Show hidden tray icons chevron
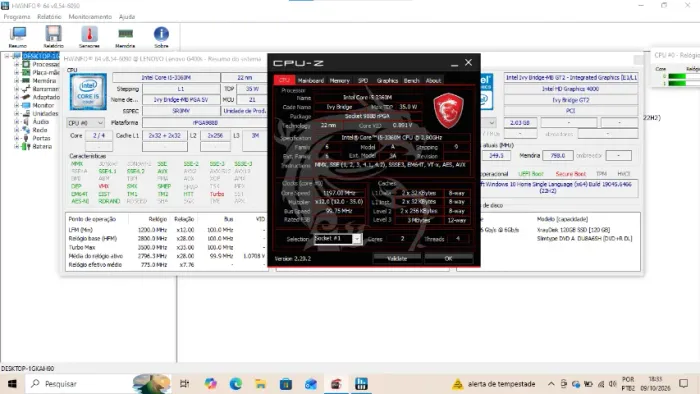The height and width of the screenshot is (394, 700). pyautogui.click(x=551, y=384)
